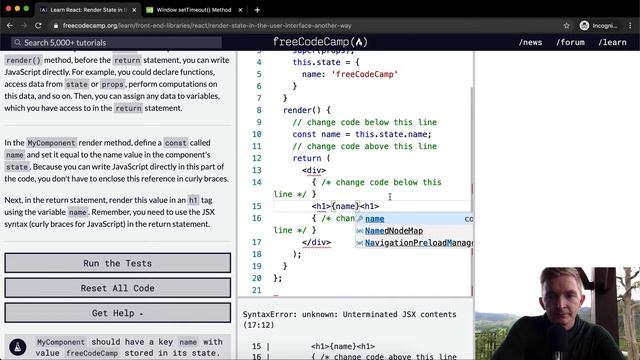Viewport: 640px width, 360px height.
Task: Click the render() { code on line 8
Action: click(307, 110)
